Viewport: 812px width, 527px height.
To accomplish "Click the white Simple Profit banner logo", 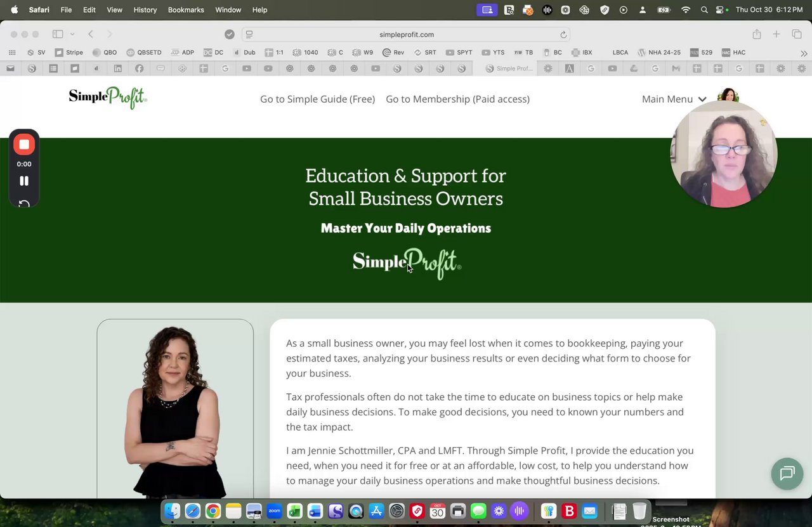I will point(407,263).
